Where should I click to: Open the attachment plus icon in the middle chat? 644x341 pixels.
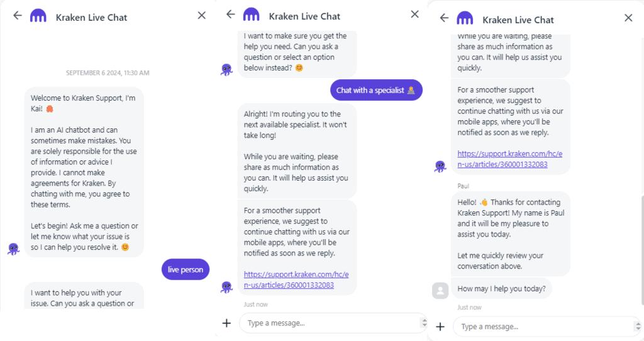[x=226, y=323]
